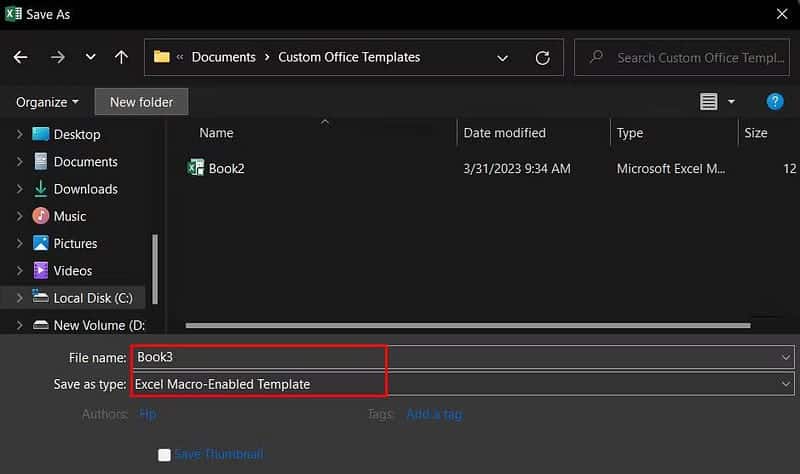Screen dimensions: 800x474
Task: Click the folder icon in the address bar
Action: (x=162, y=57)
